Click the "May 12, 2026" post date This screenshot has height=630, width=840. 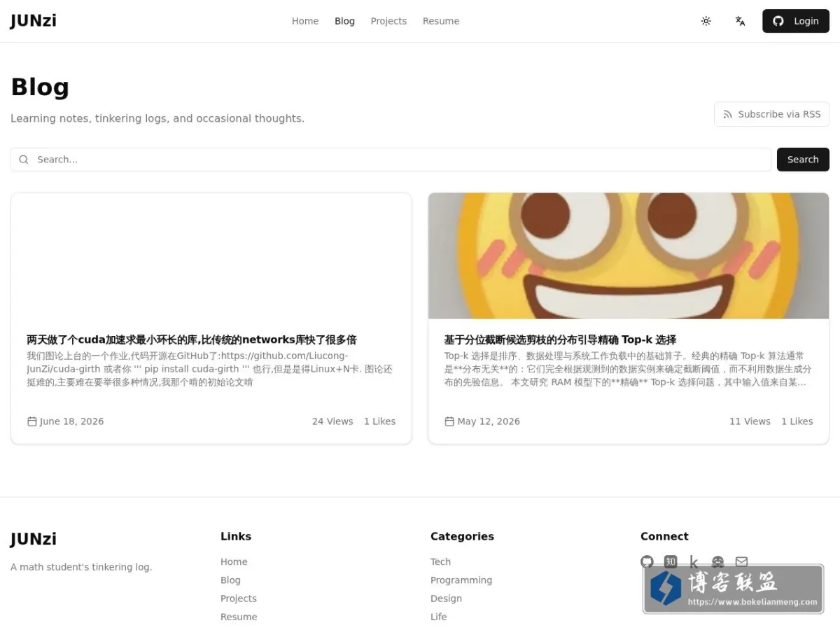pos(489,421)
